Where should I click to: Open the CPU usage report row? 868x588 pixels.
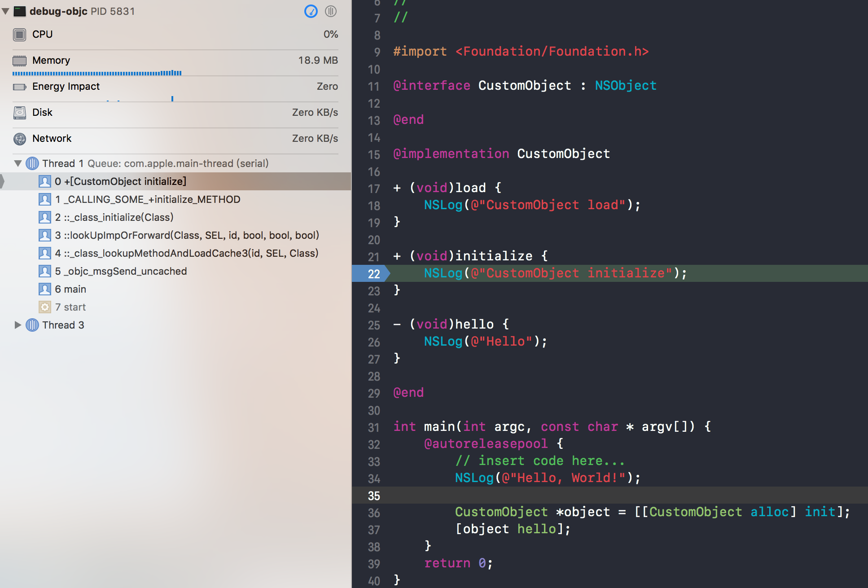[x=175, y=35]
